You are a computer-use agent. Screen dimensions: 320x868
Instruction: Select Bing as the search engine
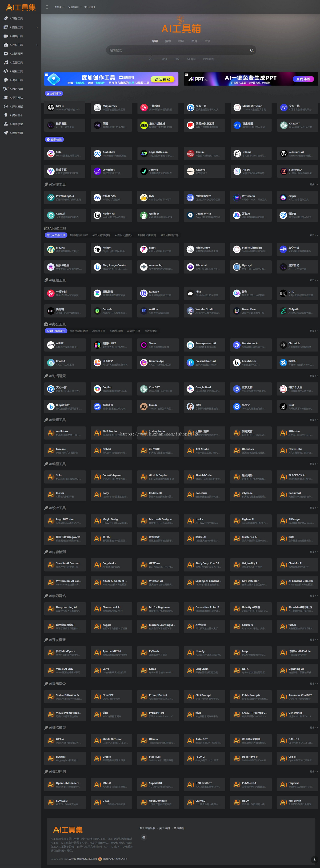pos(164,59)
